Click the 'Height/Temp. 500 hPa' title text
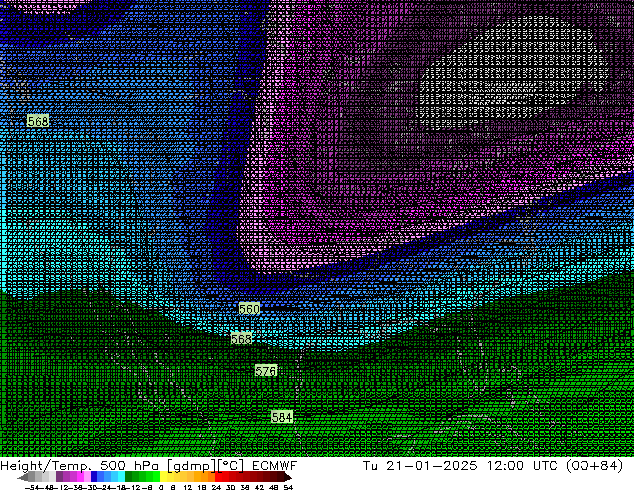This screenshot has height=490, width=634. 79,465
